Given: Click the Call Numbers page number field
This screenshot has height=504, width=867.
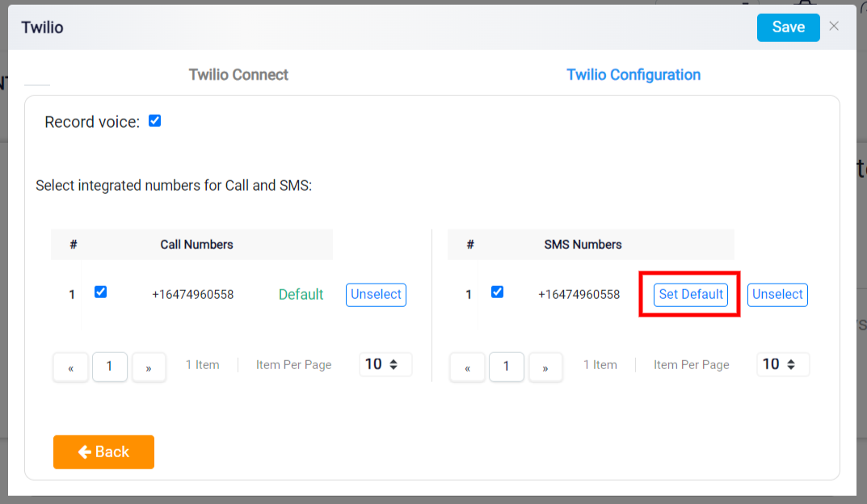Looking at the screenshot, I should click(x=109, y=367).
